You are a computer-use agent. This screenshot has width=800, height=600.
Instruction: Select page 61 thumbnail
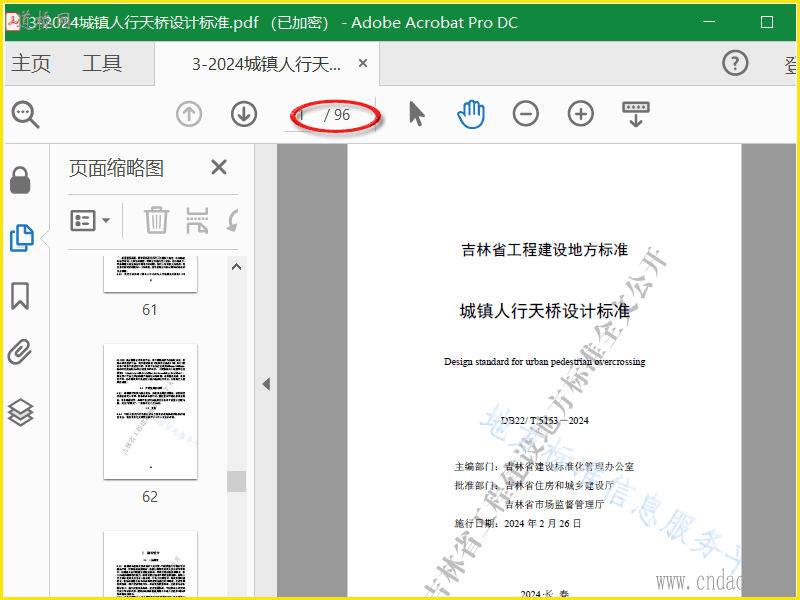(150, 274)
